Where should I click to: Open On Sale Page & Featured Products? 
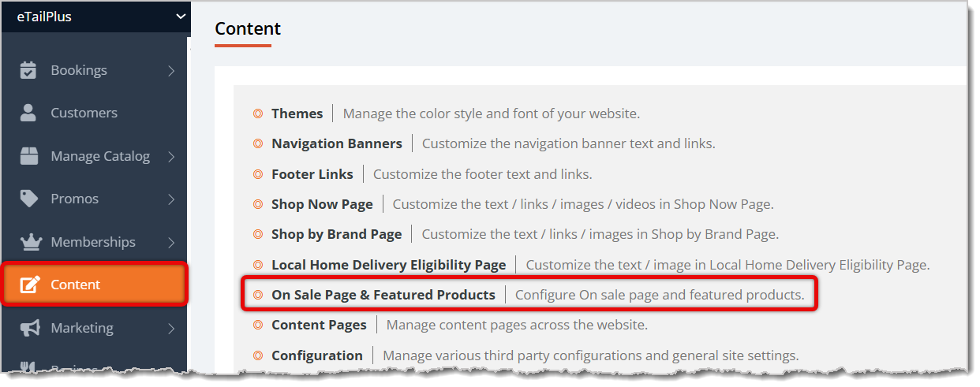coord(383,295)
